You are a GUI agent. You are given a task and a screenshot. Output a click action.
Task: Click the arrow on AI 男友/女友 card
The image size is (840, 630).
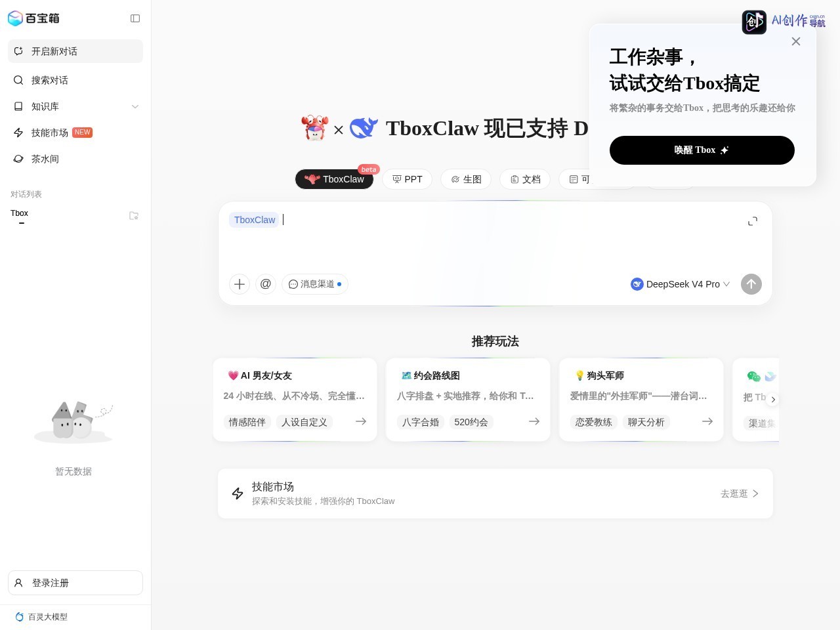coord(361,421)
